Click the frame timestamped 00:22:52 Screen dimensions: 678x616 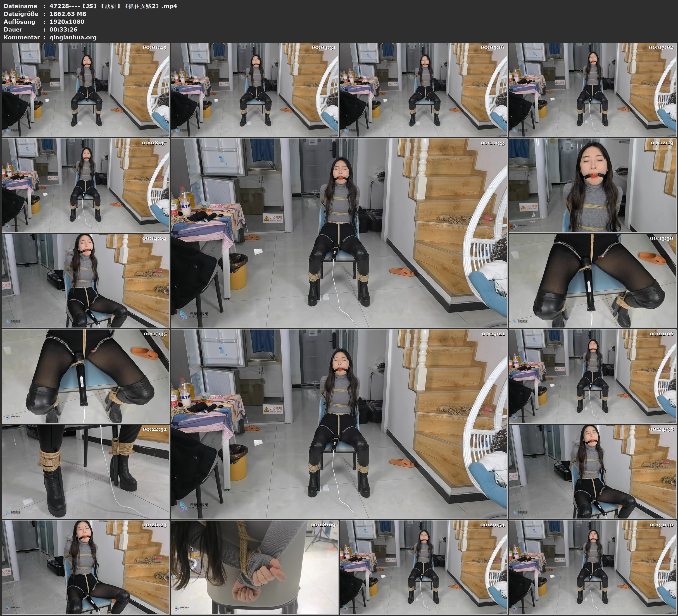[85, 472]
